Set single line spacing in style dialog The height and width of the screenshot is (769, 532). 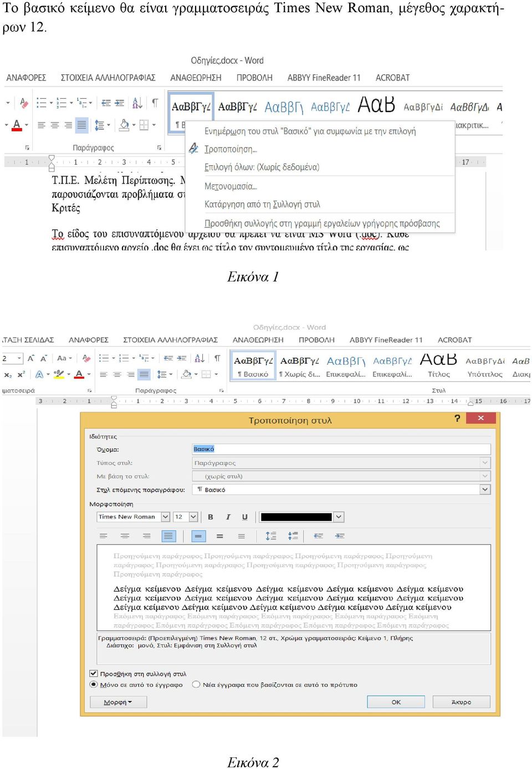(199, 536)
